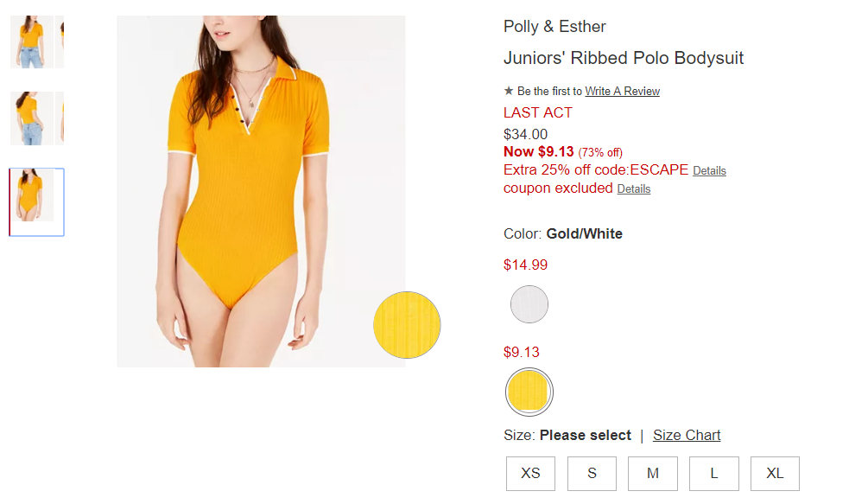Choose size M
This screenshot has width=868, height=504.
653,474
